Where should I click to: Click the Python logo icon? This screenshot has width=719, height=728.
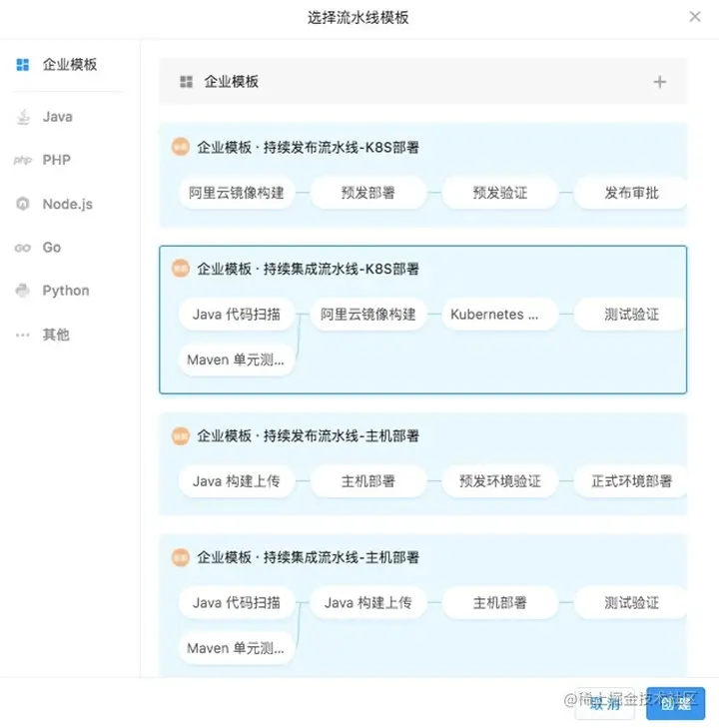point(22,291)
